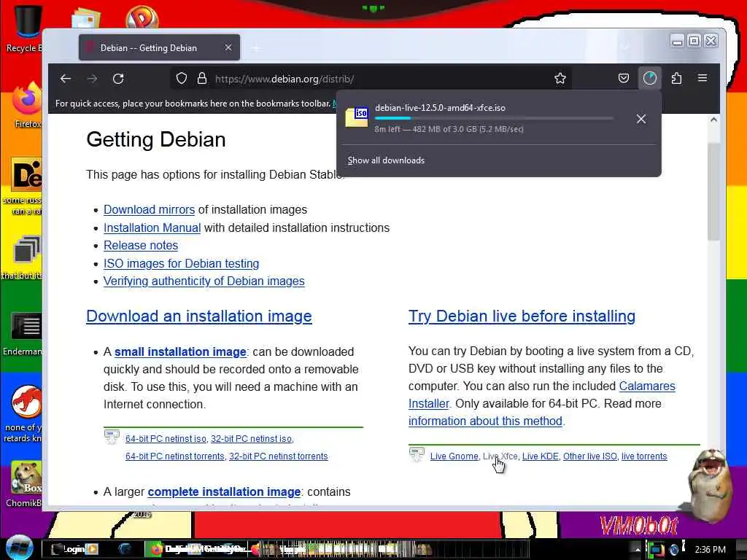Click the download icon beside live image links
Screen dimensions: 747x560
417,454
